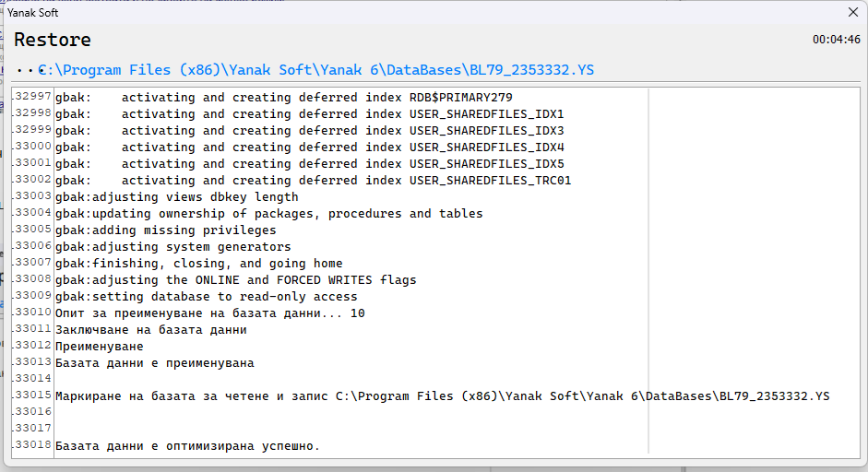Click the 'setting database to read-only access' line
The image size is (868, 472).
coord(206,297)
